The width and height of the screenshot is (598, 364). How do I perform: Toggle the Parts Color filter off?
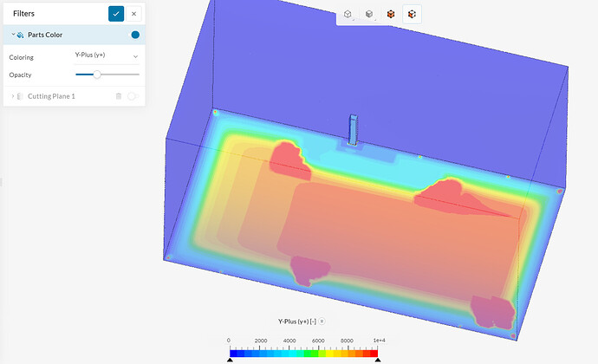(135, 35)
